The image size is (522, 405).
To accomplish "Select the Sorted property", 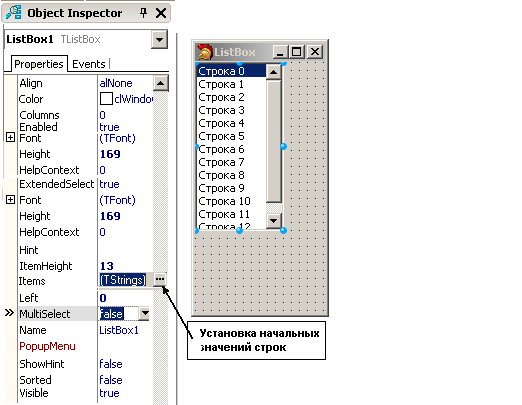I will coord(35,380).
